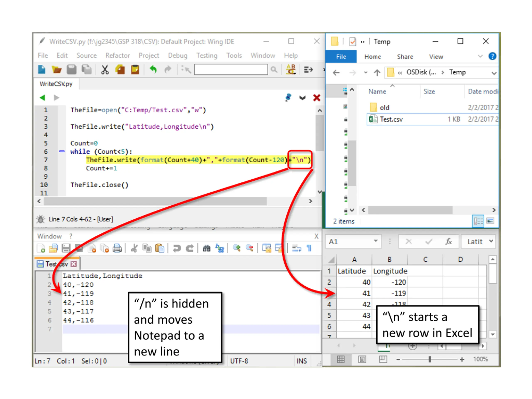Click the Paste clipboard icon in Wing IDE

point(135,69)
